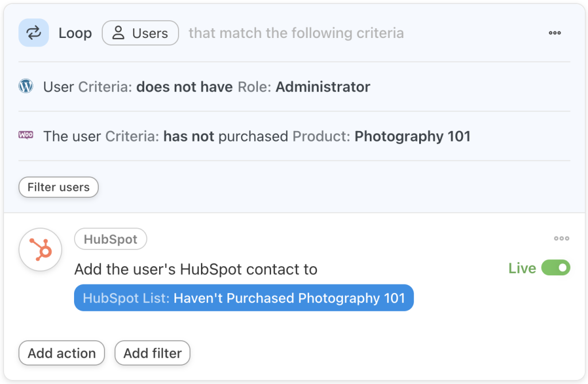Click the Add action button
Screen dimensions: 588x384
(61, 353)
